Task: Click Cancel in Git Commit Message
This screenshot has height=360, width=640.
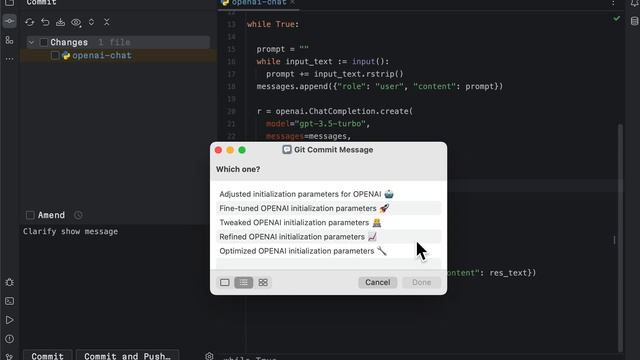Action: [x=378, y=282]
